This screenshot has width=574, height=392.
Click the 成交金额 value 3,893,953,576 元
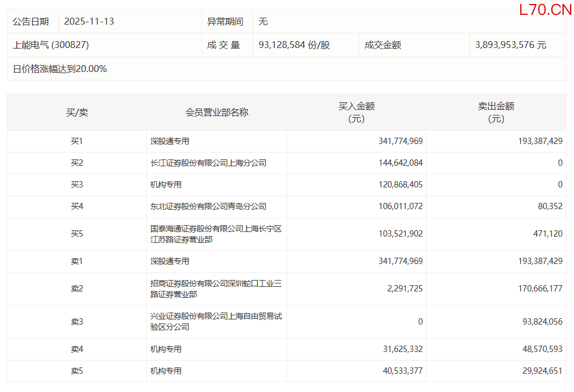click(511, 45)
